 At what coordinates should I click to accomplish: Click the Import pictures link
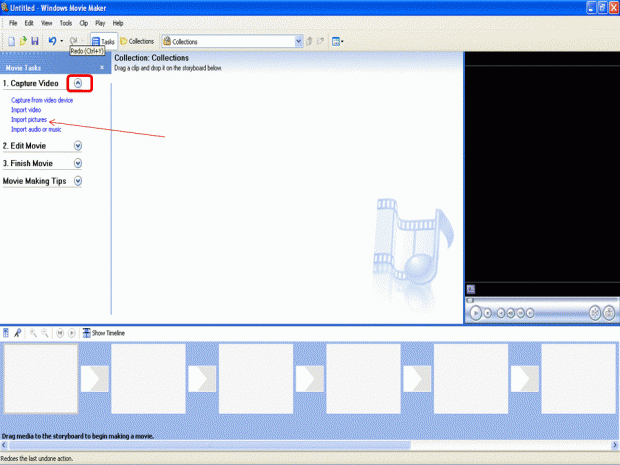coord(29,119)
